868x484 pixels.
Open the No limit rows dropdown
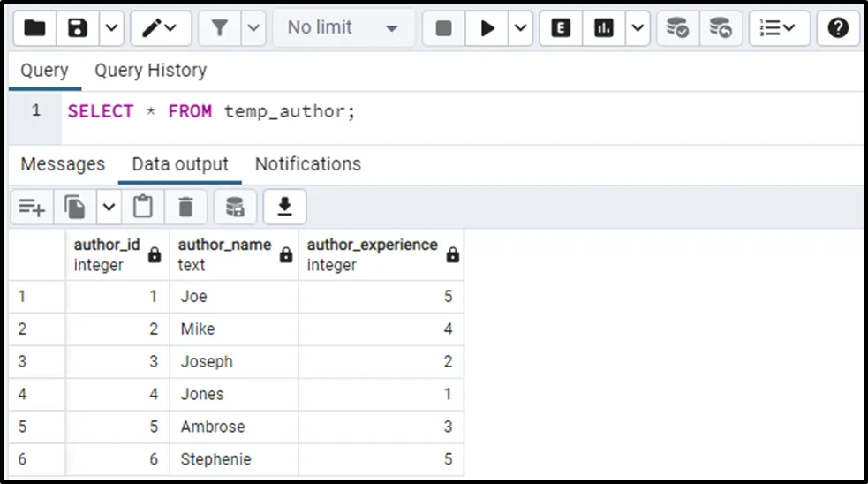click(343, 28)
